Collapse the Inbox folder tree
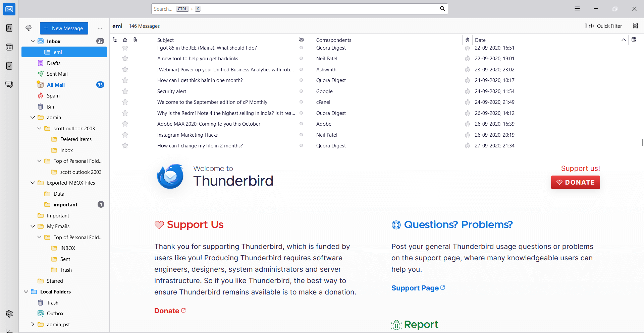 pos(33,41)
